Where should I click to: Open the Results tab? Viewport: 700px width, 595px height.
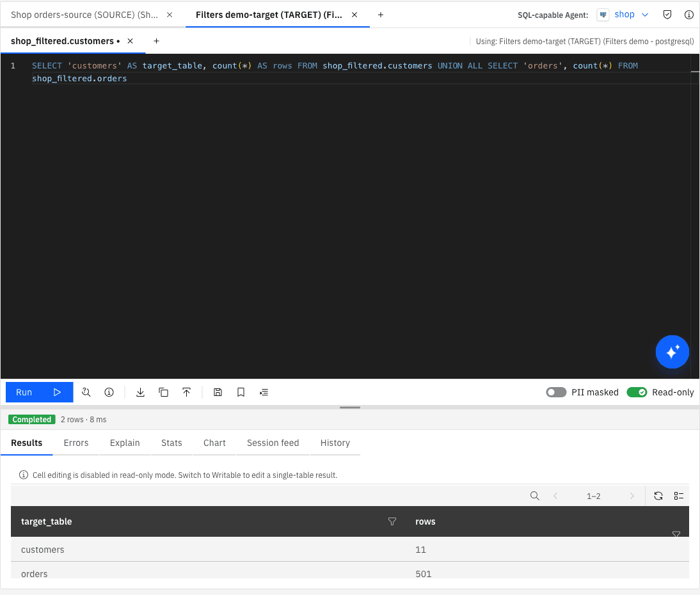click(27, 443)
